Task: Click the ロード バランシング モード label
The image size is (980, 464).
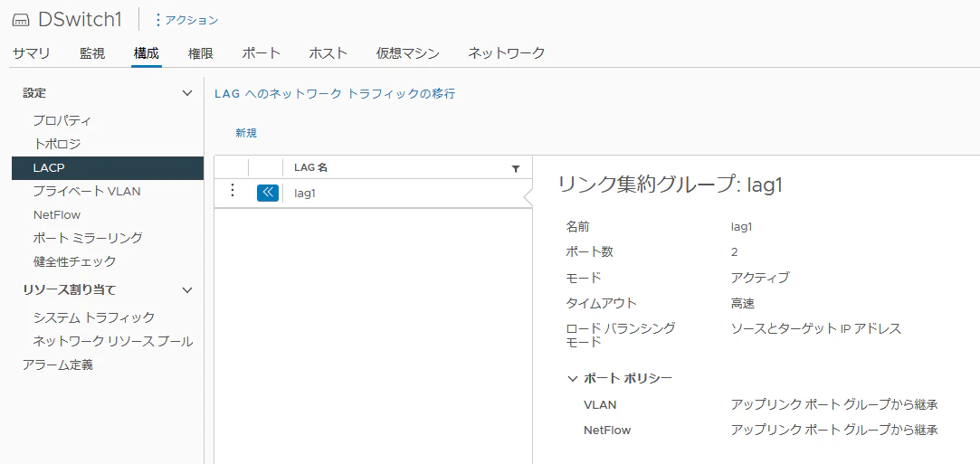Action: 621,335
